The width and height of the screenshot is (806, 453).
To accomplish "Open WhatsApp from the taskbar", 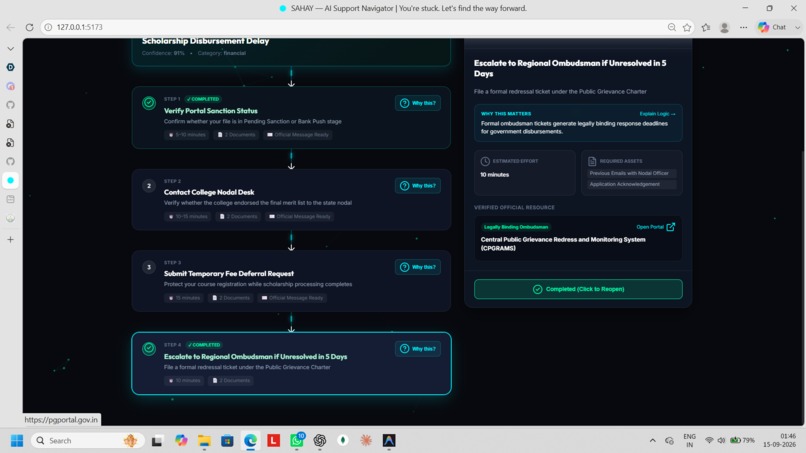I will coord(297,441).
